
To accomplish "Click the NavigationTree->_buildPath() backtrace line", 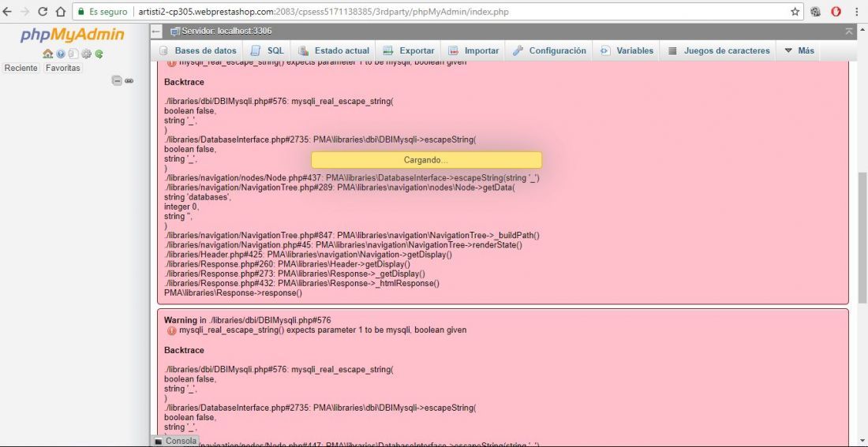I will coord(352,235).
